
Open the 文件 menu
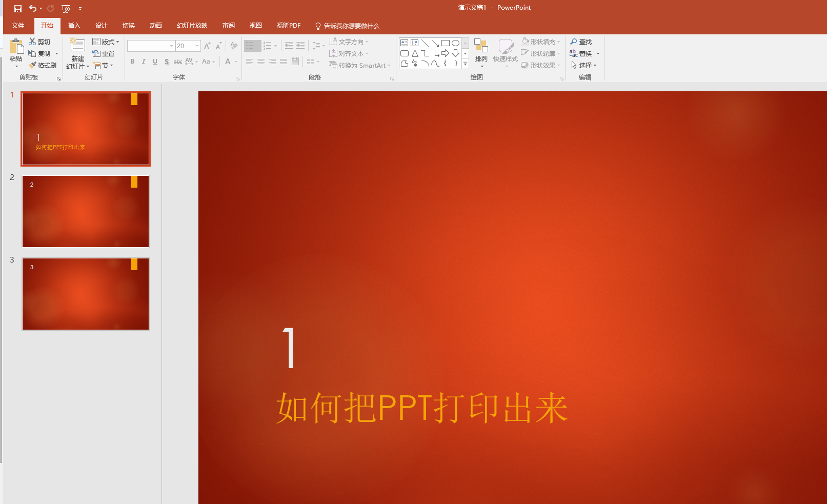pos(18,25)
